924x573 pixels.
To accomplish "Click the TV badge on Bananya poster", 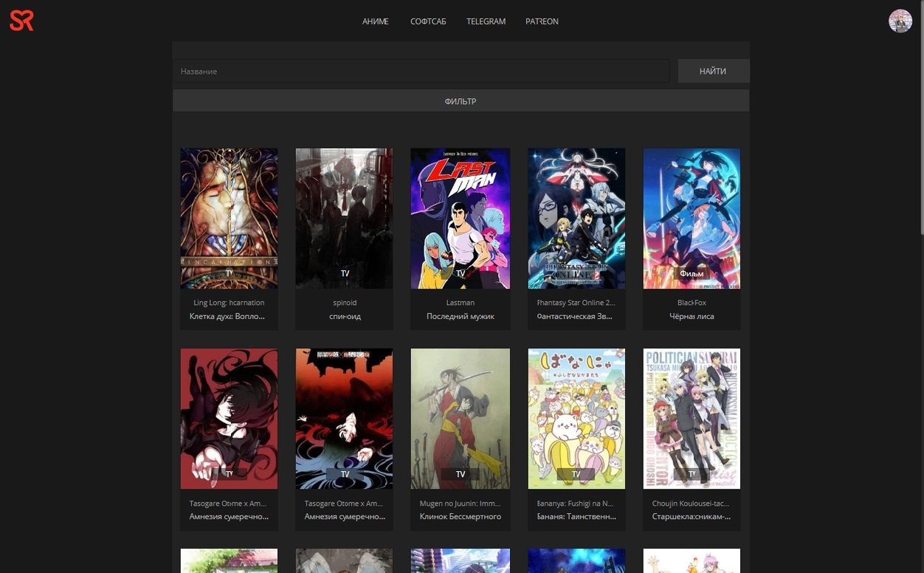I will [576, 474].
